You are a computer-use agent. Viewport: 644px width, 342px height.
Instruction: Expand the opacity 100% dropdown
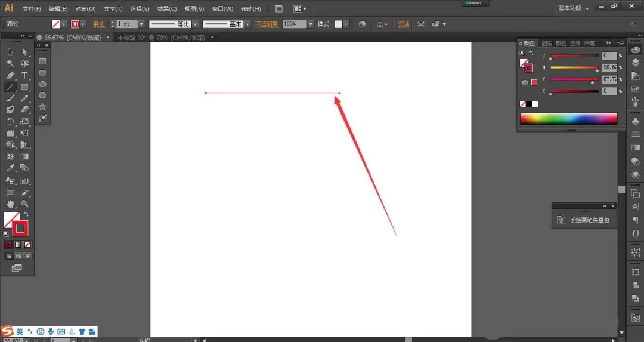click(311, 24)
